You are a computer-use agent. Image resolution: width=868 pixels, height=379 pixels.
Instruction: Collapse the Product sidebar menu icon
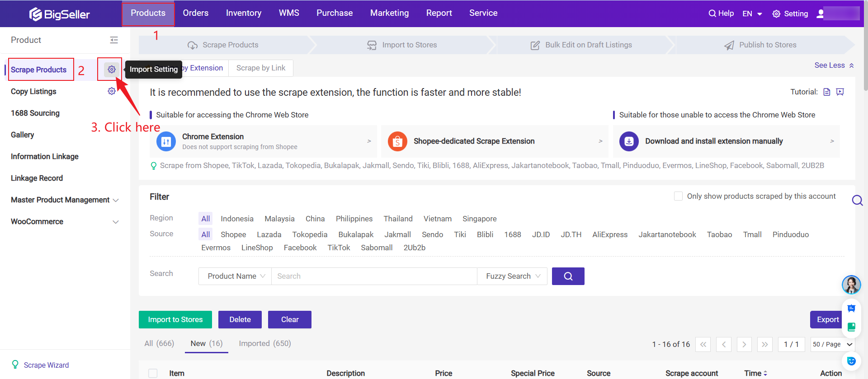tap(114, 40)
